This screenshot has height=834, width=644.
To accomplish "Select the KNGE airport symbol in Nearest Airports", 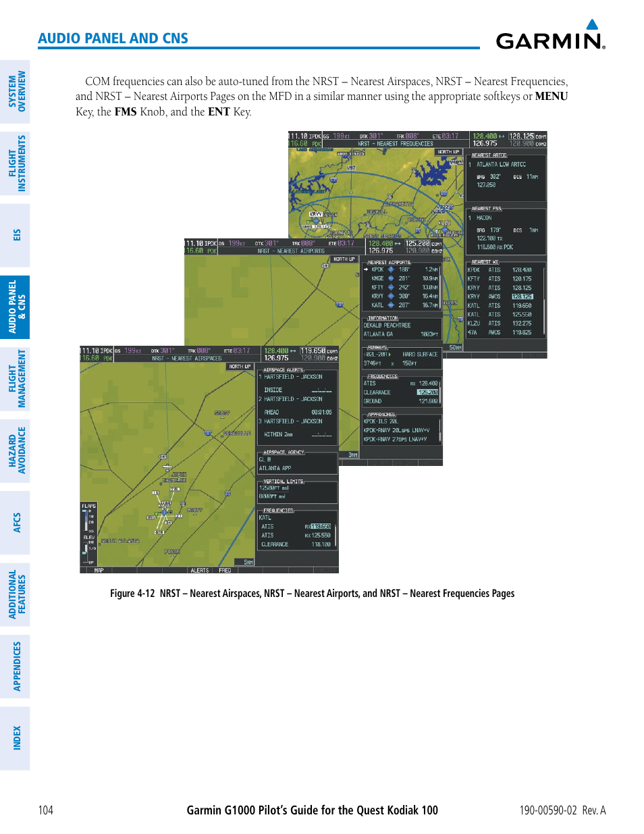I will click(x=391, y=278).
